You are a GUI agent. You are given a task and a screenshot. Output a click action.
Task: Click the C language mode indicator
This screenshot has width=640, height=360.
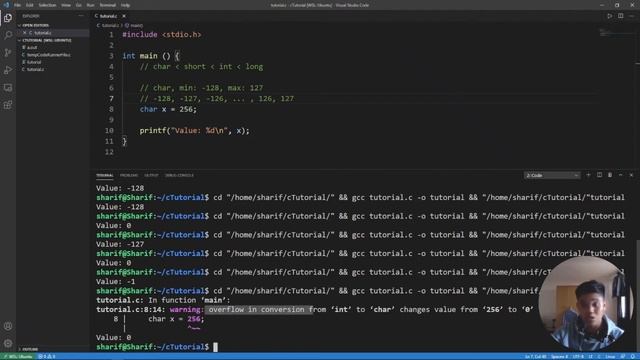599,356
